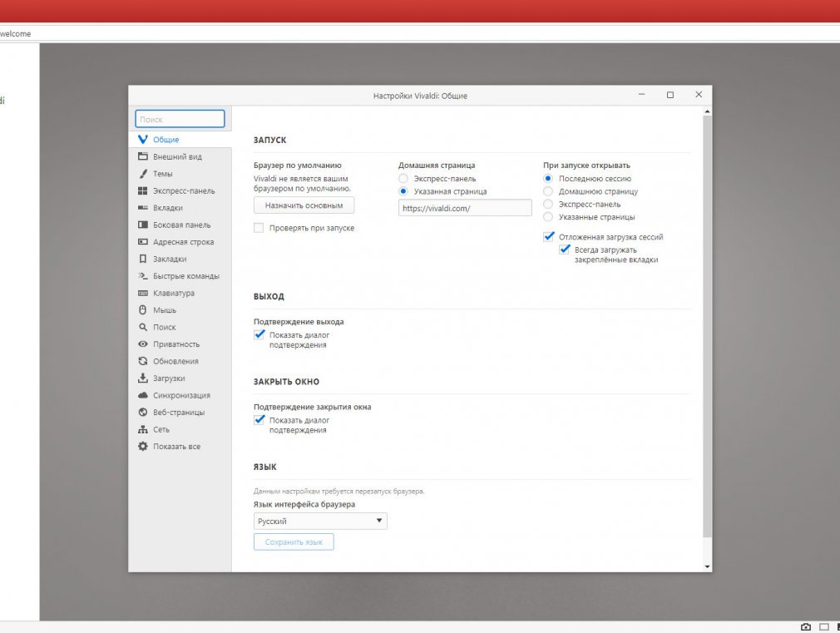This screenshot has height=633, width=840.
Task: Click the Приватность eye icon
Action: [x=143, y=344]
